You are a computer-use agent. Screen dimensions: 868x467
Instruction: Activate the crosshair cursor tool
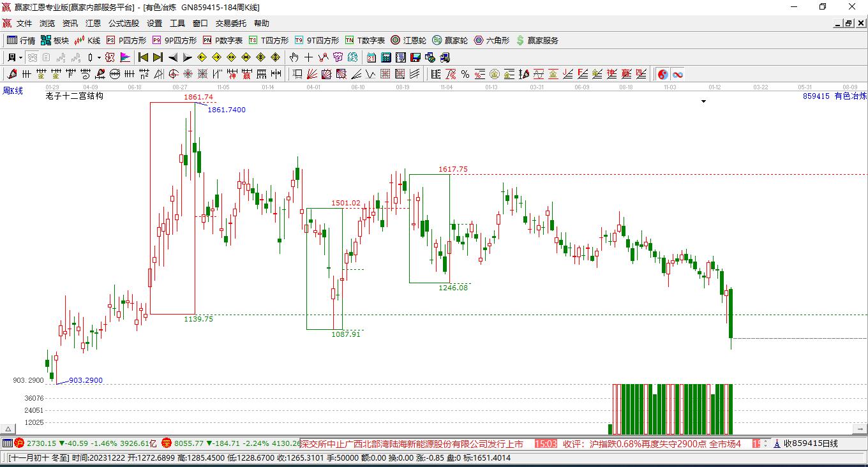coord(308,57)
